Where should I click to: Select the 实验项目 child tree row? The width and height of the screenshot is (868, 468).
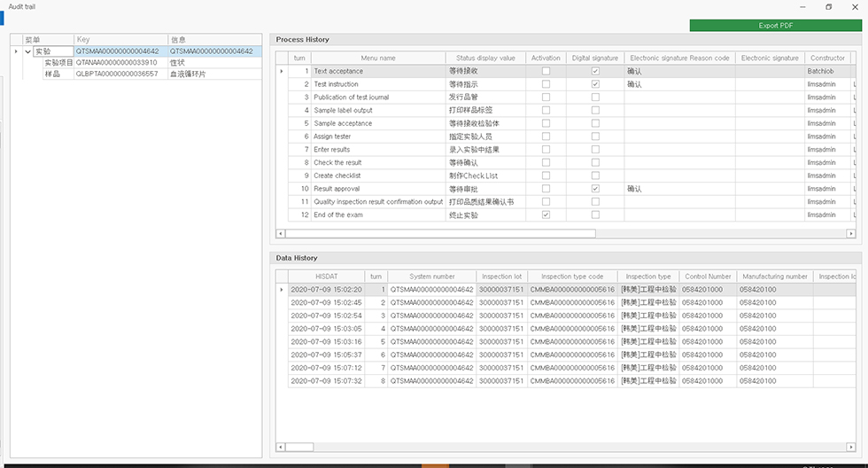tap(58, 63)
